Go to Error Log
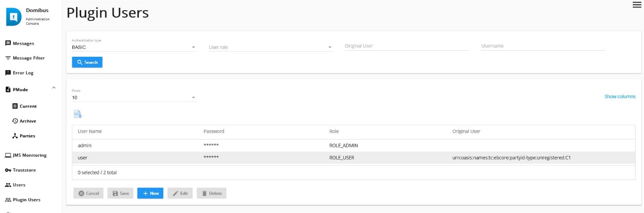The width and height of the screenshot is (644, 213). (x=23, y=73)
